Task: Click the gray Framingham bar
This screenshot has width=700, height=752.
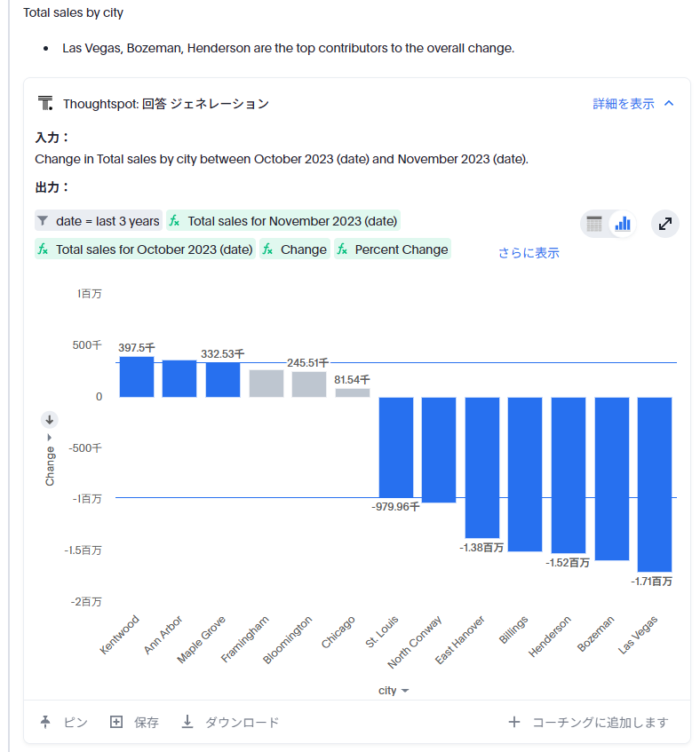Action: tap(266, 384)
